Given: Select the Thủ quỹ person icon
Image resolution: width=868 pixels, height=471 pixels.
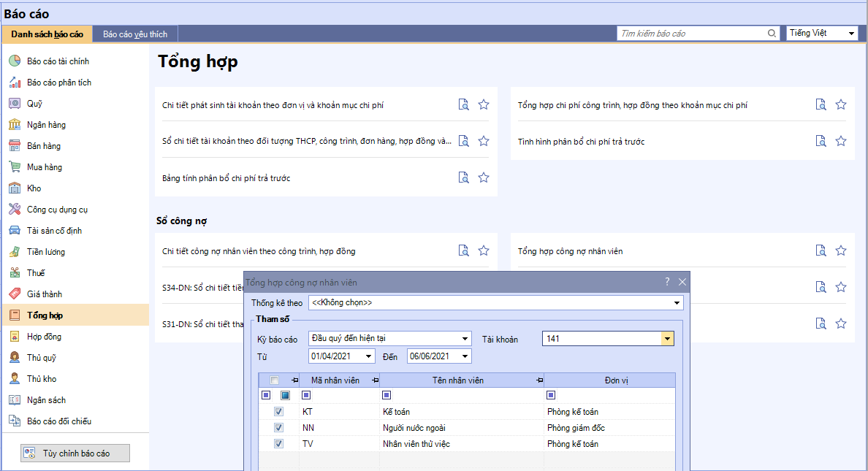Looking at the screenshot, I should (x=15, y=358).
